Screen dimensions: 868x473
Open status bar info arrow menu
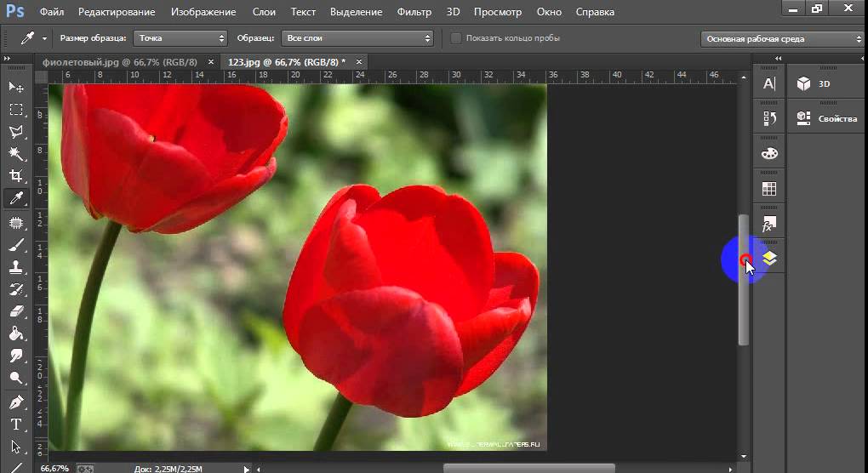[246, 469]
